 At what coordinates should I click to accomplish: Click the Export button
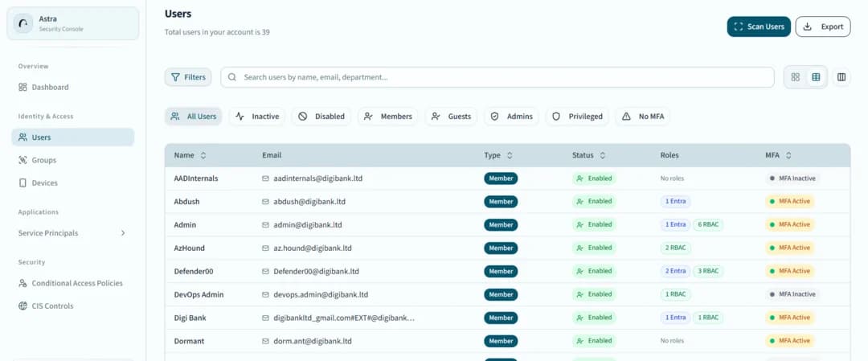(823, 27)
